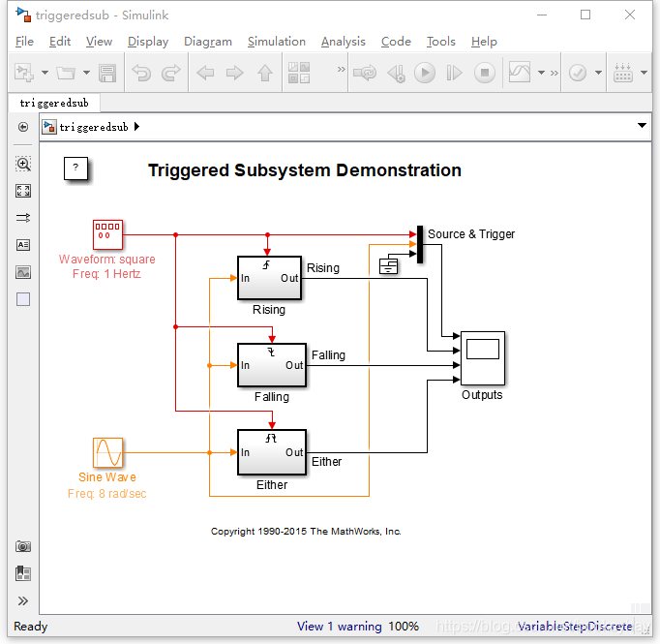
Task: Open the explorer bar path dropdown
Action: tap(642, 126)
